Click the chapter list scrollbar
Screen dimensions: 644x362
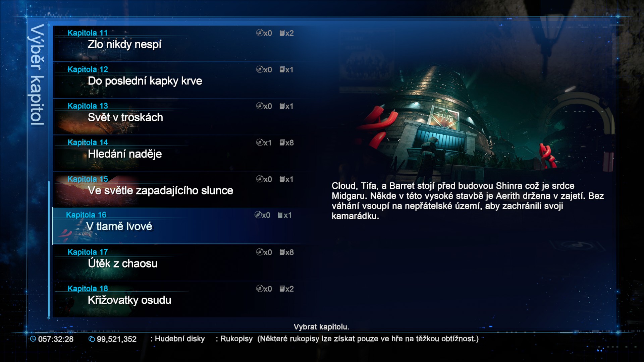click(x=49, y=250)
